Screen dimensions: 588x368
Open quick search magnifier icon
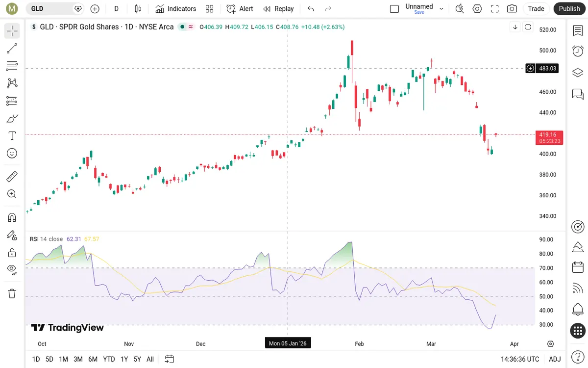click(x=460, y=9)
